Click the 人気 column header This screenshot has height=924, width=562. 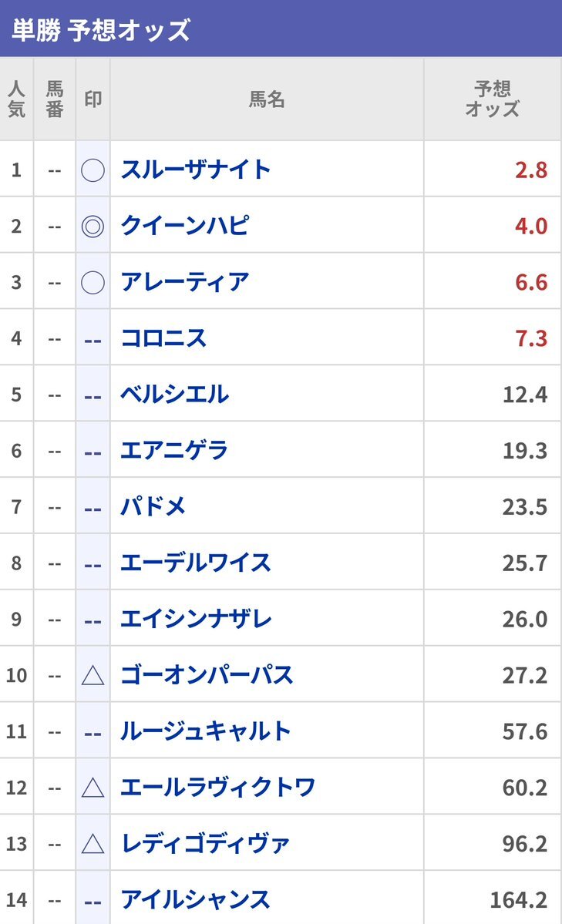click(x=16, y=99)
